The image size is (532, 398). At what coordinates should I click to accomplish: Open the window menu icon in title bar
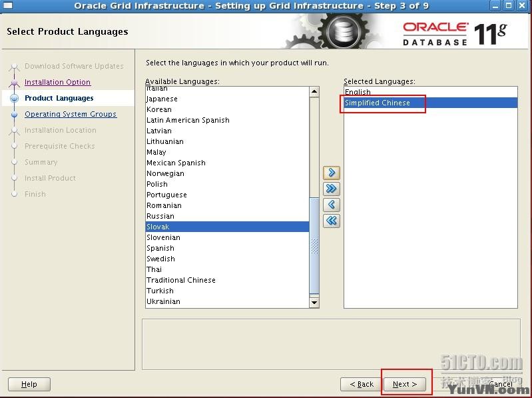pyautogui.click(x=7, y=5)
